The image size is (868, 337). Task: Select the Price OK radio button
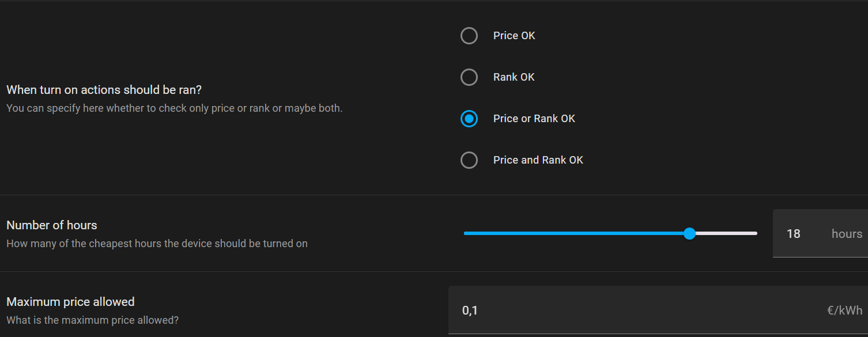pyautogui.click(x=469, y=36)
